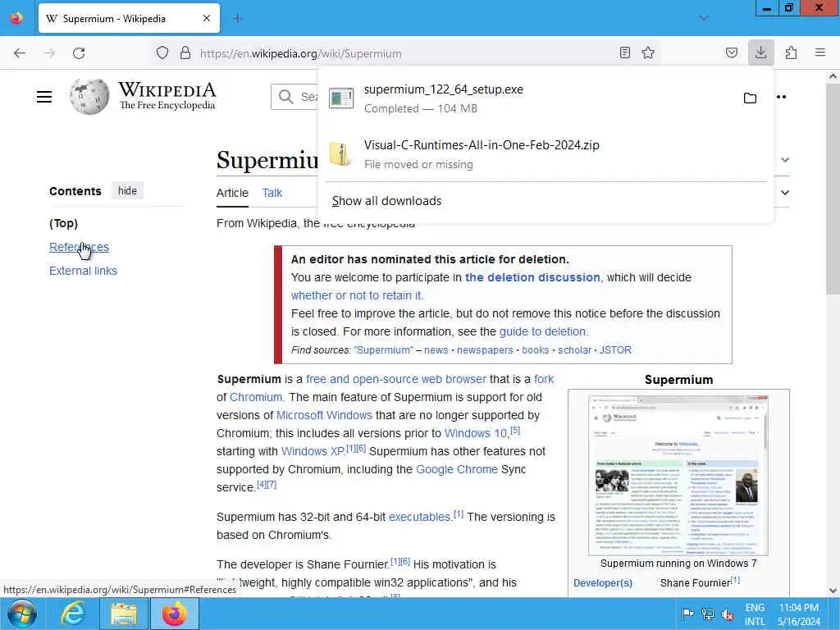The width and height of the screenshot is (840, 630).
Task: Open the list all tabs chevron
Action: click(703, 18)
